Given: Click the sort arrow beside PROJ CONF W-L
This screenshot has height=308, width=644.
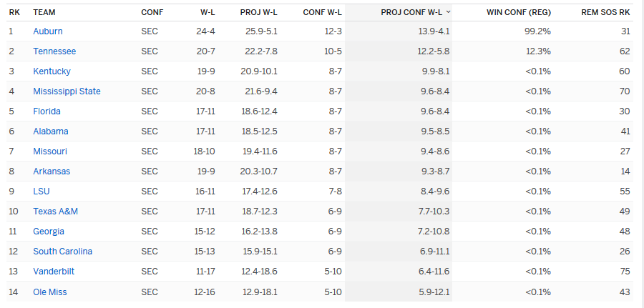Looking at the screenshot, I should 448,12.
